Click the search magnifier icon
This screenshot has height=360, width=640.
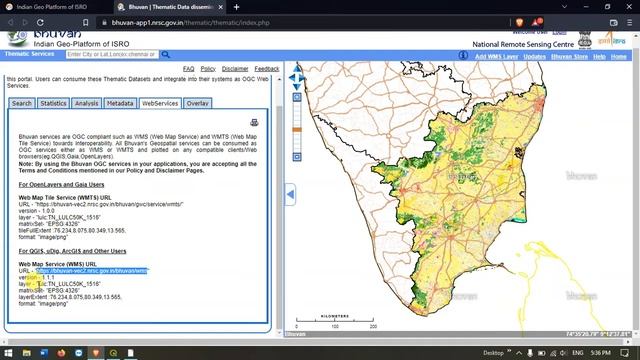coord(165,54)
